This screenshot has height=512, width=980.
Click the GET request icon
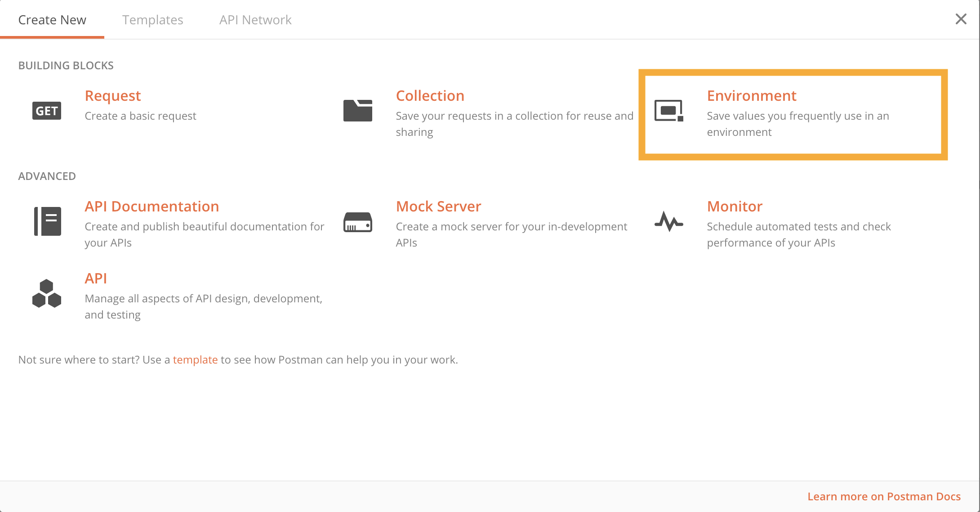click(x=47, y=111)
